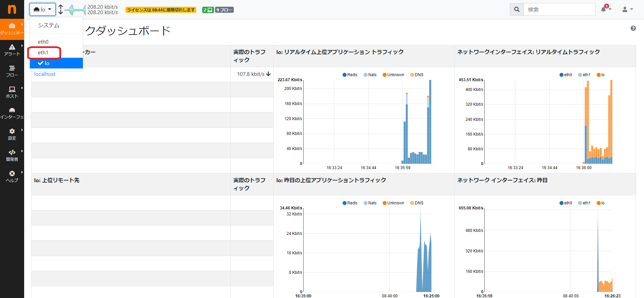Toggle eth0 series in realtime interface chart
The image size is (644, 298).
tap(566, 75)
